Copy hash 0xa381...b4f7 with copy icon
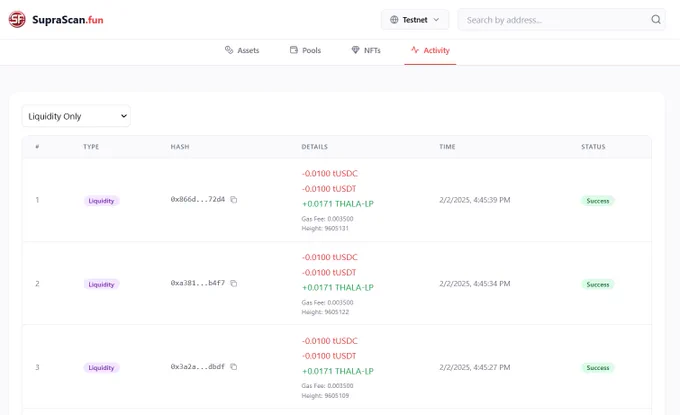Image resolution: width=680 pixels, height=415 pixels. [x=233, y=283]
